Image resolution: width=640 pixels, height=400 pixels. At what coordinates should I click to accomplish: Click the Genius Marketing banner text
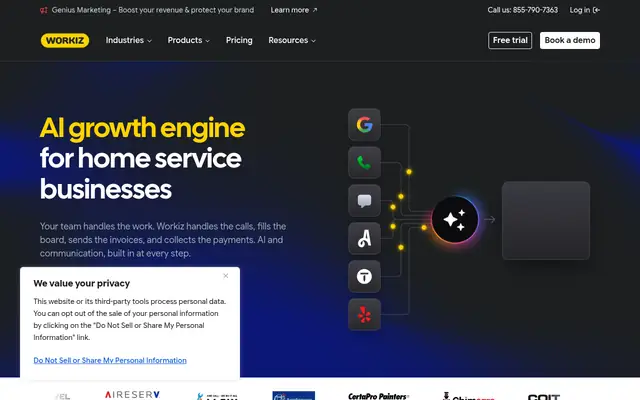click(x=153, y=10)
